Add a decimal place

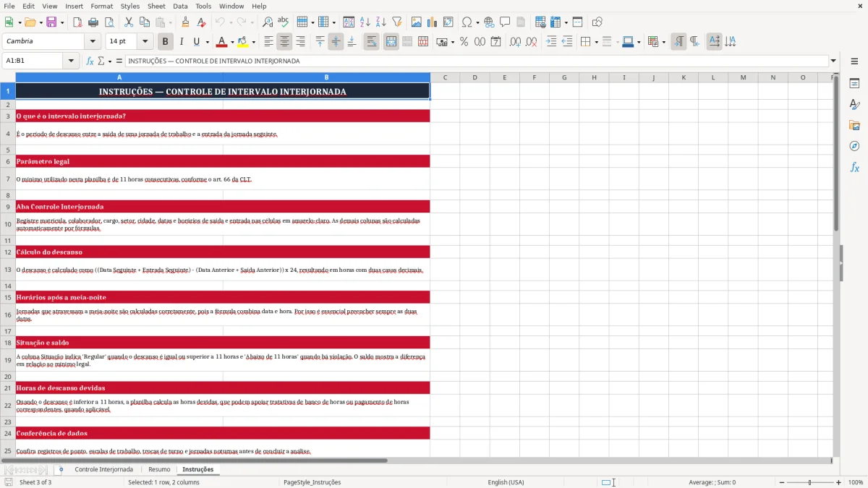515,42
